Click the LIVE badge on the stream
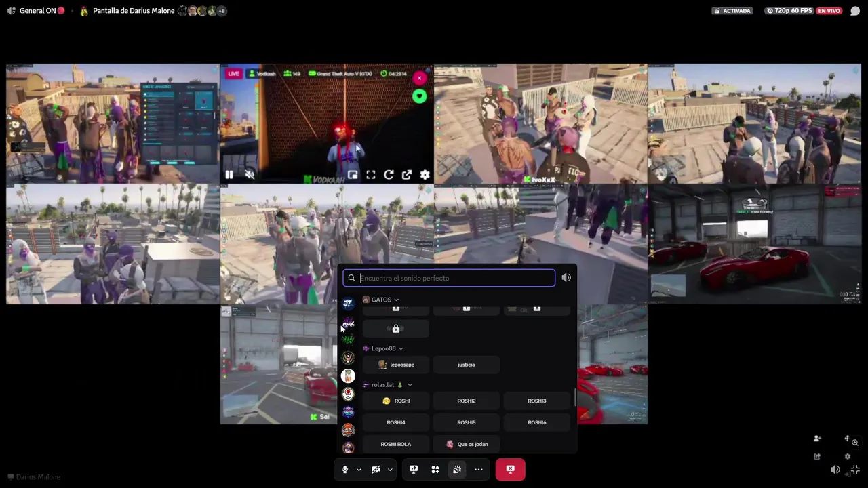 coord(234,73)
